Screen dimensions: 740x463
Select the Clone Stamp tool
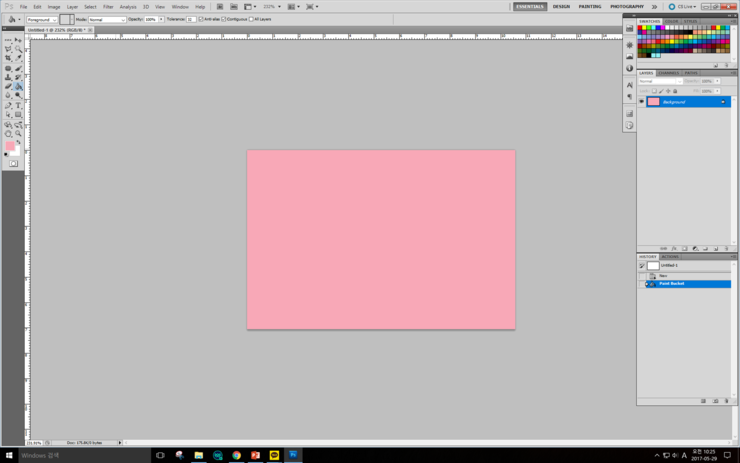coord(8,77)
